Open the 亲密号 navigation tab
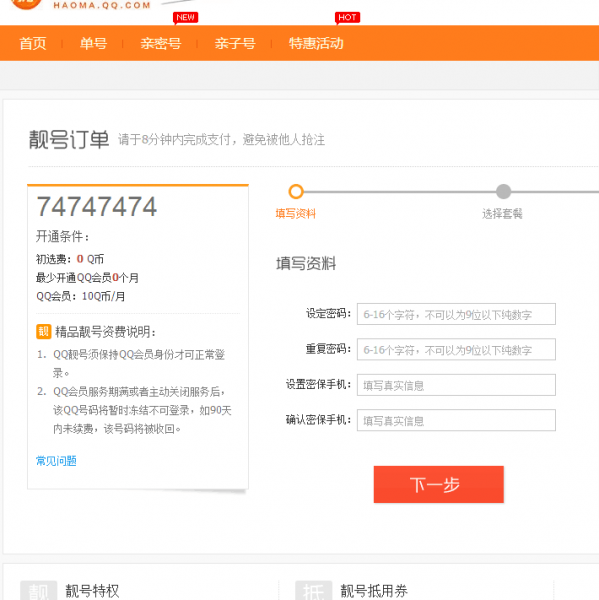 [161, 43]
